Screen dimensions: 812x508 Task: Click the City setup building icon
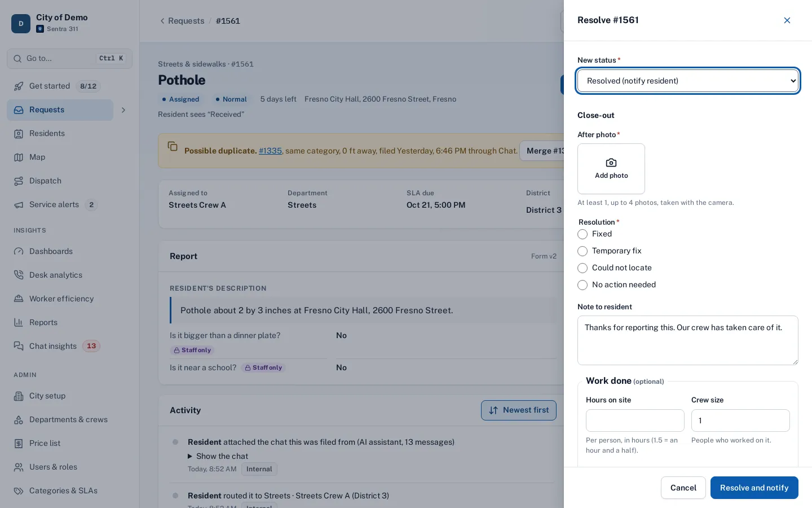(x=19, y=396)
